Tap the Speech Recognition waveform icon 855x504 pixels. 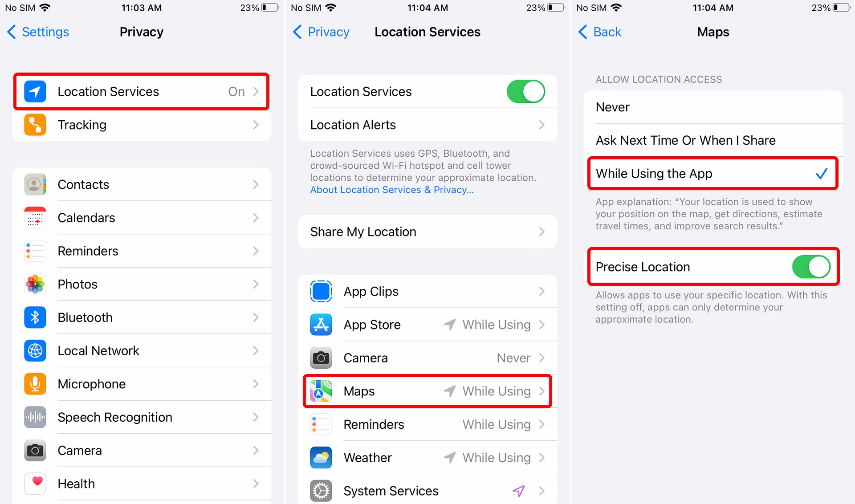pos(35,417)
